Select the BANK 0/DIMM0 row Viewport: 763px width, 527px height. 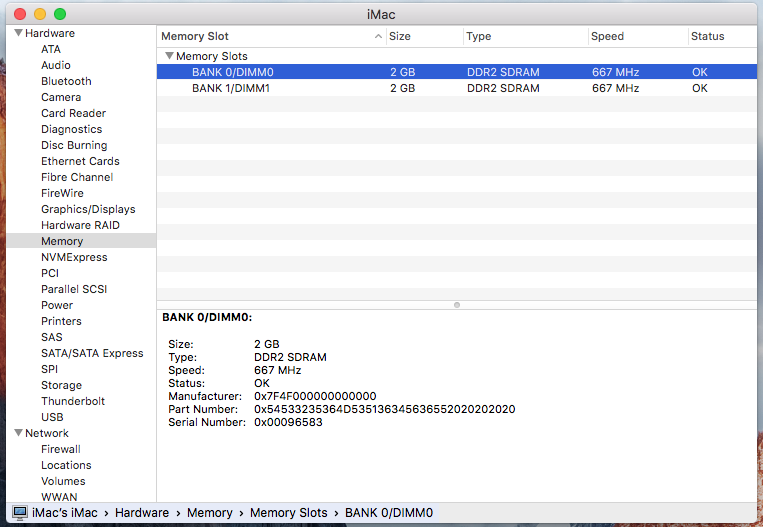click(x=456, y=72)
